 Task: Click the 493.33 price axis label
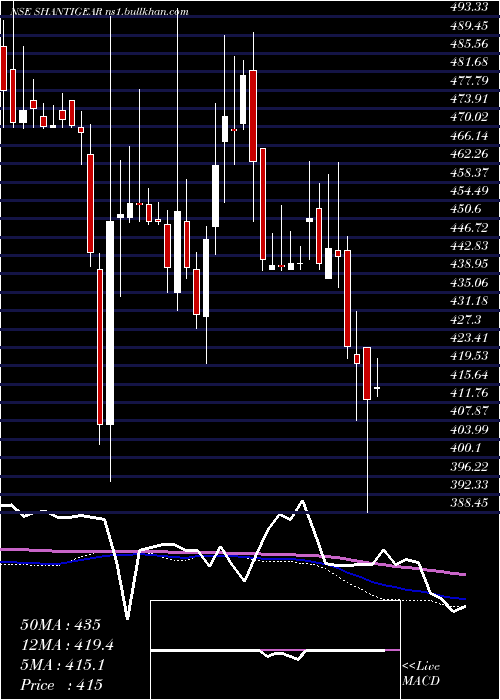(x=468, y=8)
